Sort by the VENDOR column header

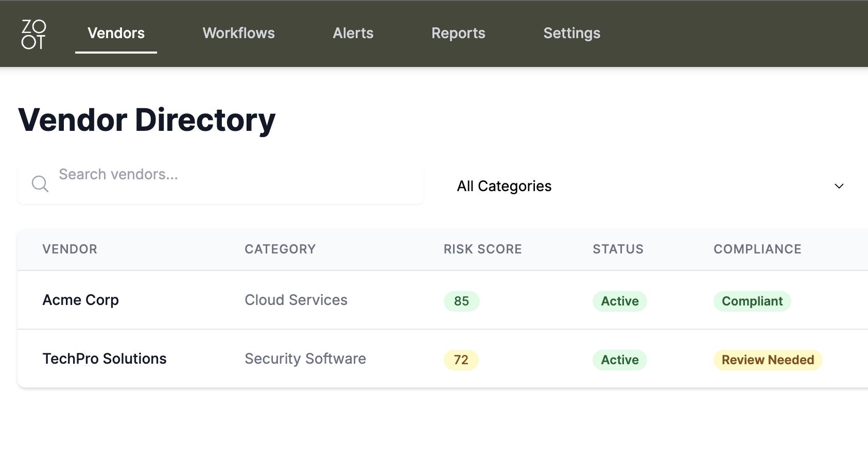(x=70, y=249)
